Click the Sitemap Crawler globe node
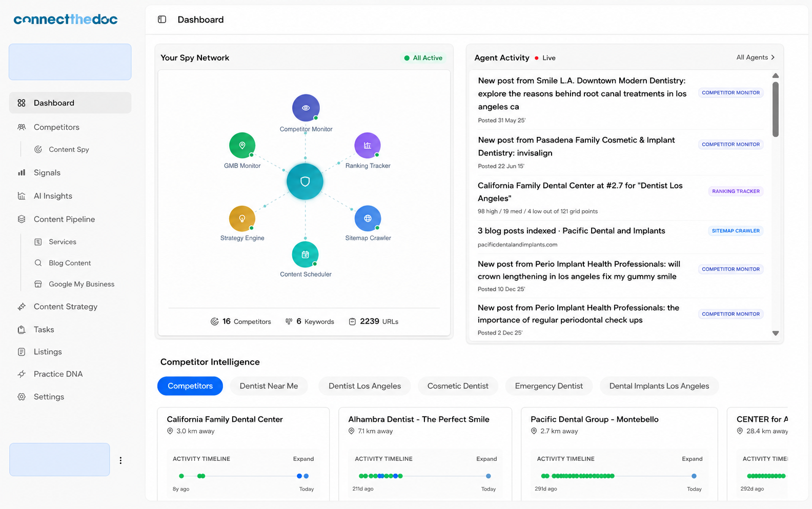The image size is (812, 509). pyautogui.click(x=368, y=218)
